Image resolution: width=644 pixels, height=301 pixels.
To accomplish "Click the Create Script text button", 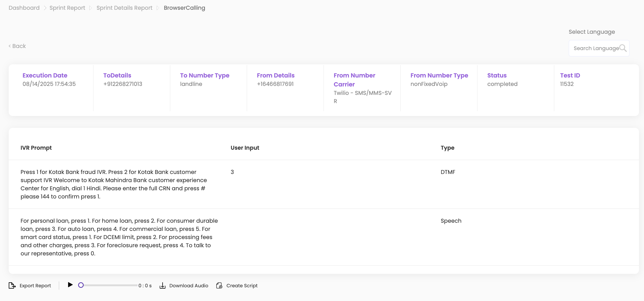I will [242, 286].
